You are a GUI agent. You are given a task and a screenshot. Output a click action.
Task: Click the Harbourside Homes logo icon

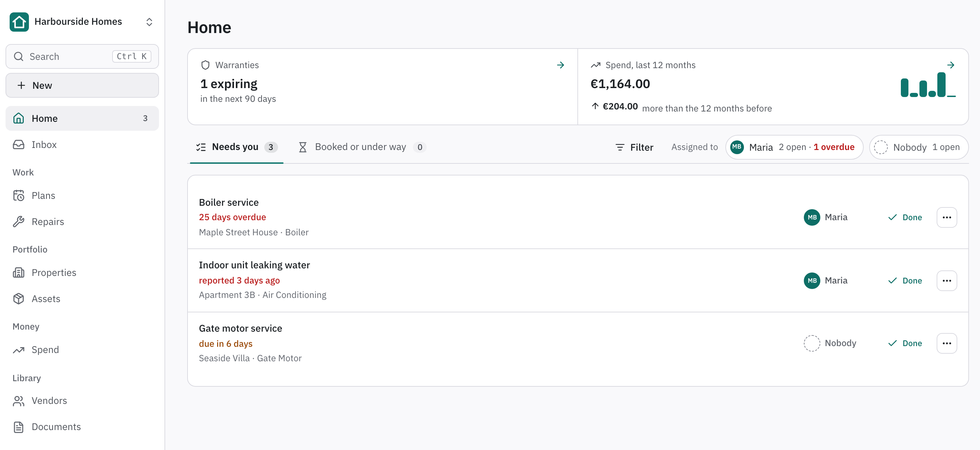coord(19,22)
